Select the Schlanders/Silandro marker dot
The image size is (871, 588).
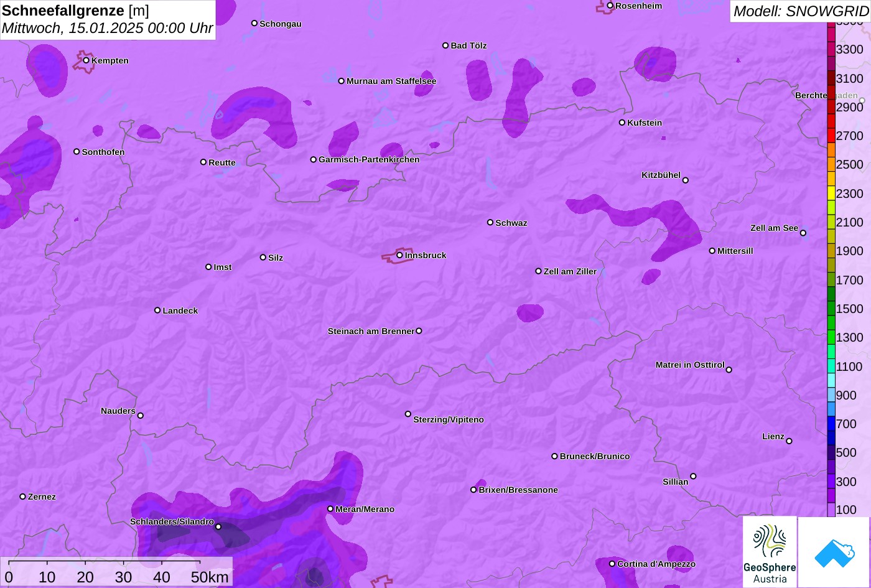pos(218,527)
